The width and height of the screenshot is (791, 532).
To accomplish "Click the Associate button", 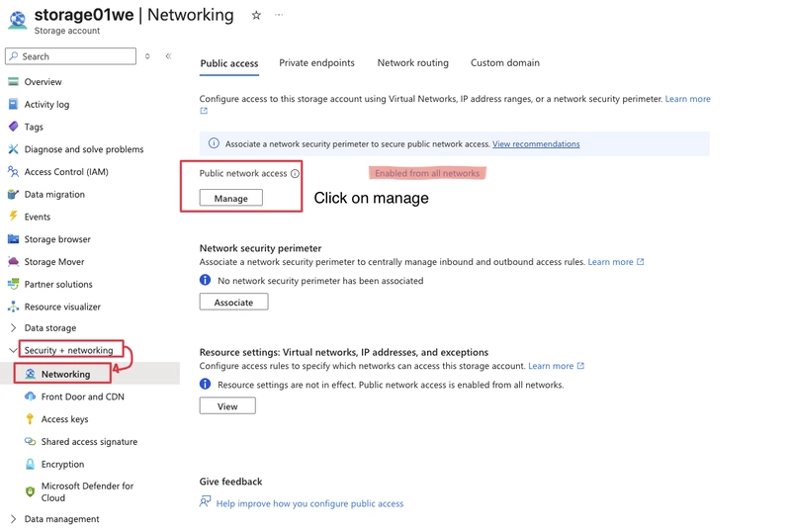I will (233, 302).
